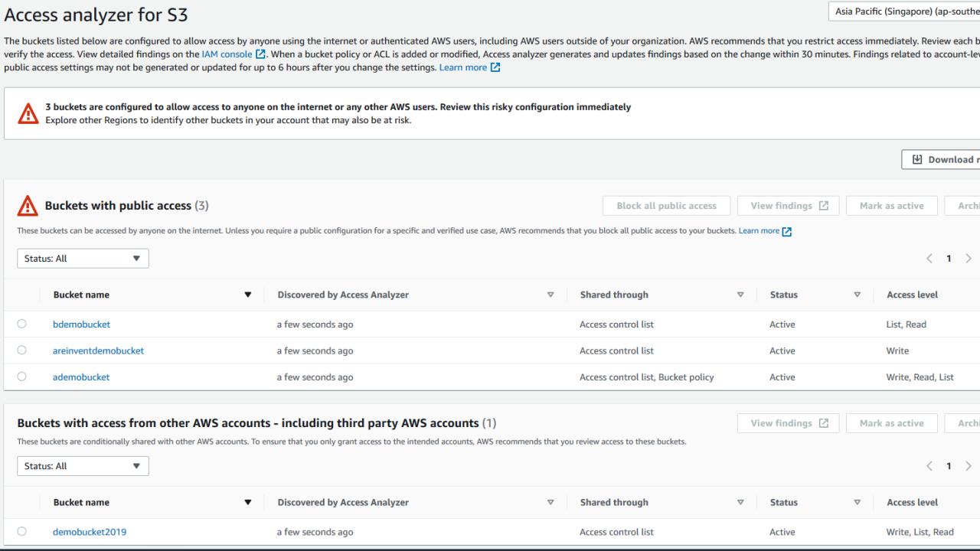Click the "Block all public access" button
980x551 pixels.
coord(666,205)
